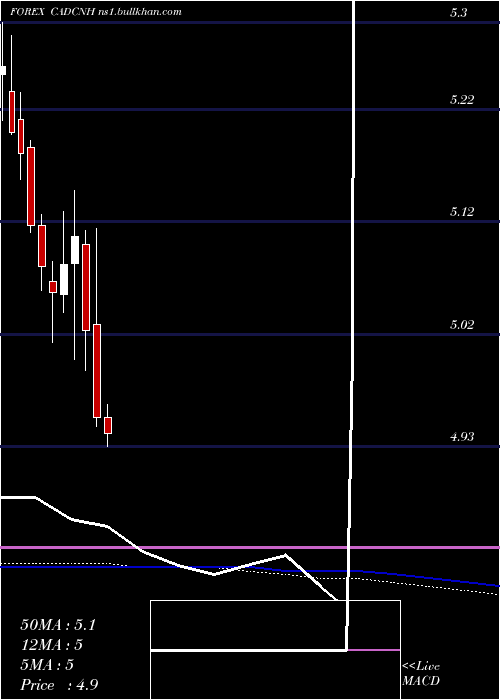Click the 4.93 price axis label
This screenshot has width=500, height=700.
click(x=462, y=437)
